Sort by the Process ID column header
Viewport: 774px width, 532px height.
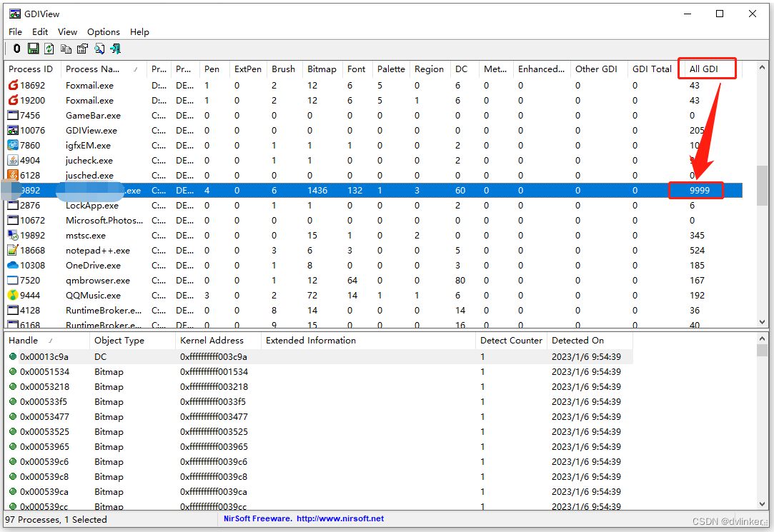tap(33, 69)
